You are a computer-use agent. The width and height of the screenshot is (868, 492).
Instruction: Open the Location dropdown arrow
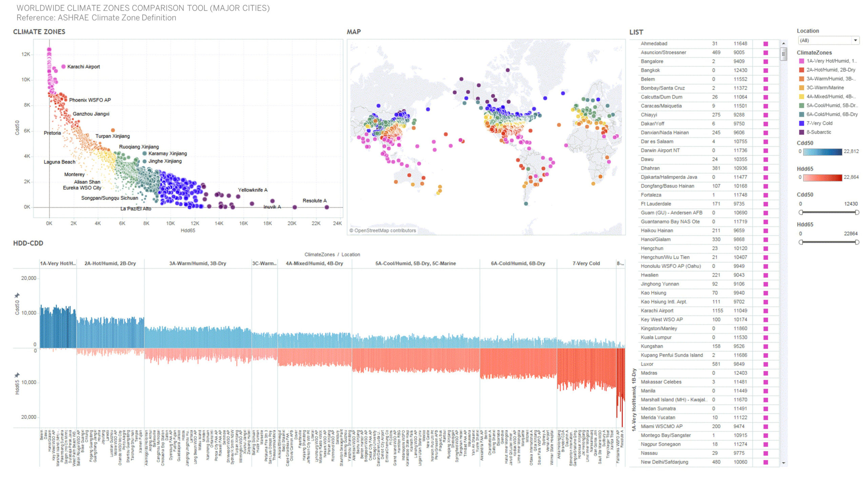tap(855, 40)
